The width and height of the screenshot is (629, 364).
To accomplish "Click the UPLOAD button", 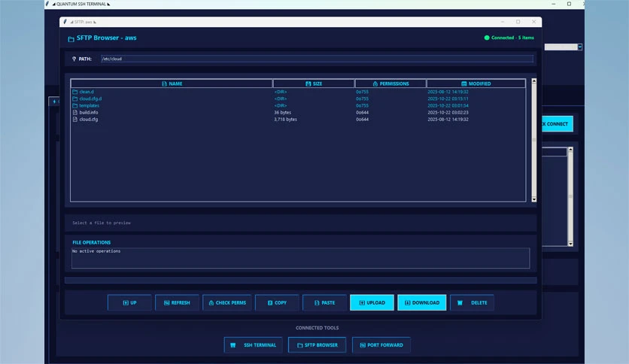I will pos(372,302).
